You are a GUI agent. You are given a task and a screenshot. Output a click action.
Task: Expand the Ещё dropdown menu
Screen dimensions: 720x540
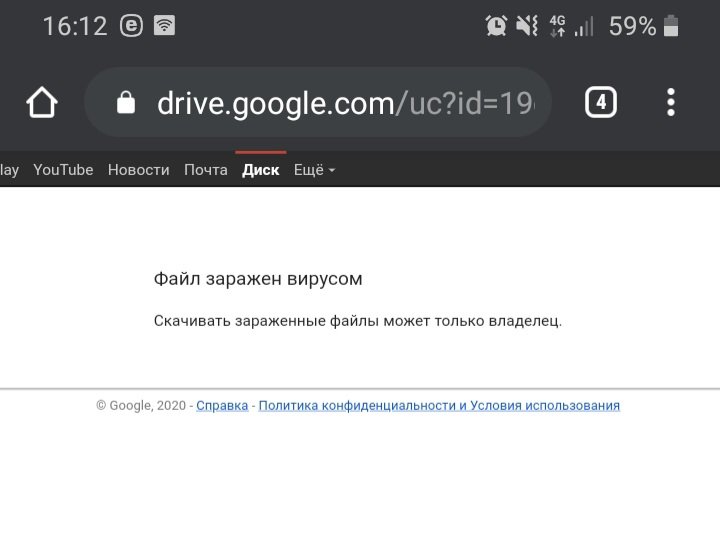[x=314, y=170]
